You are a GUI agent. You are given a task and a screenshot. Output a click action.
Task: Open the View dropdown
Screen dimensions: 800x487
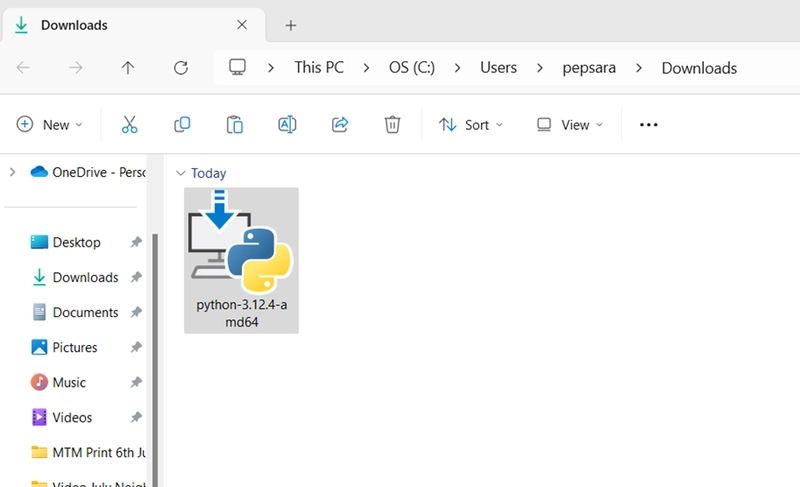(x=569, y=124)
